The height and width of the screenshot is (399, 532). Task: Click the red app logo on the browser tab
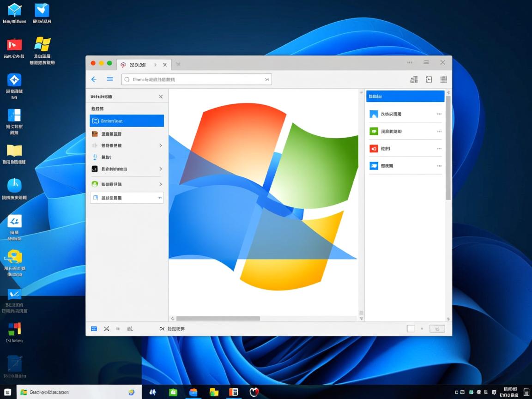[x=123, y=65]
